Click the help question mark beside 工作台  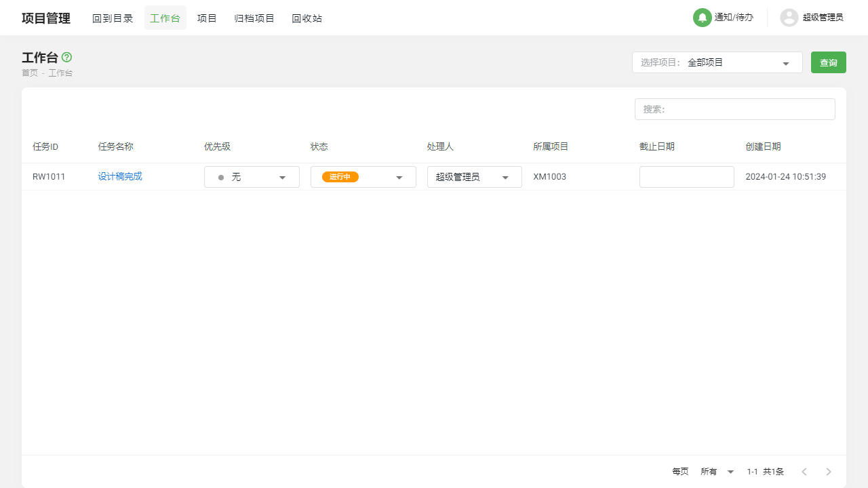(x=66, y=58)
